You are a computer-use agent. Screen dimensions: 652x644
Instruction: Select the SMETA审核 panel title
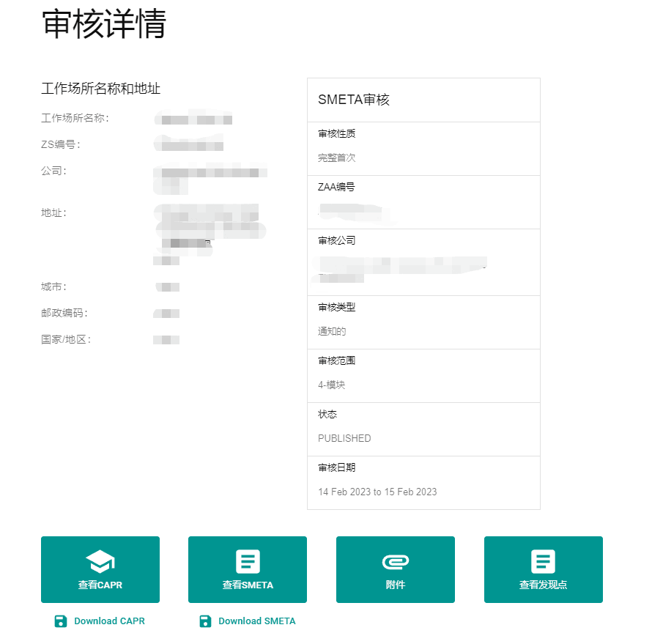tap(353, 100)
